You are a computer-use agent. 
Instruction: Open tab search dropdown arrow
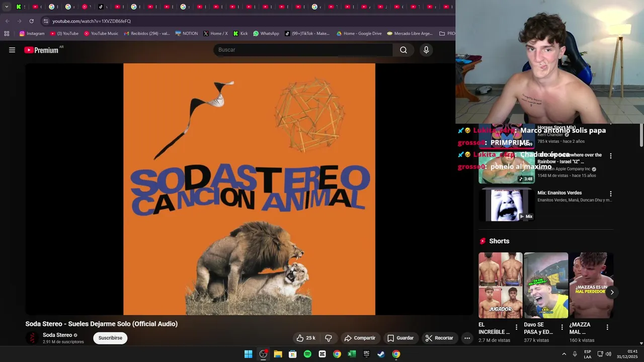[x=7, y=7]
